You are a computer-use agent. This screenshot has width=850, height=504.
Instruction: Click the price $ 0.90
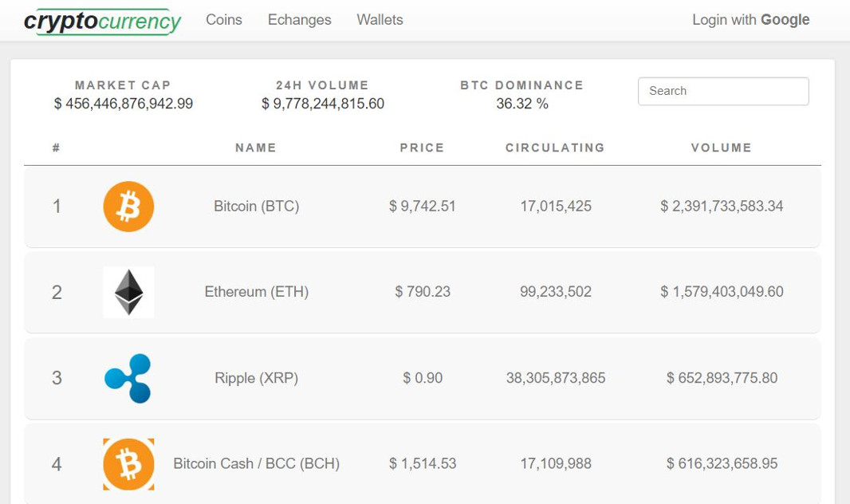coord(423,378)
